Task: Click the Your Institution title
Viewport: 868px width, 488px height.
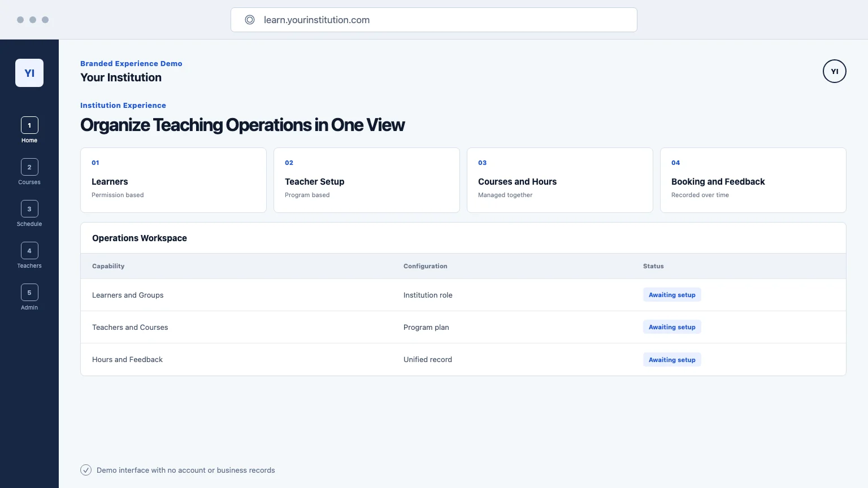Action: [121, 77]
